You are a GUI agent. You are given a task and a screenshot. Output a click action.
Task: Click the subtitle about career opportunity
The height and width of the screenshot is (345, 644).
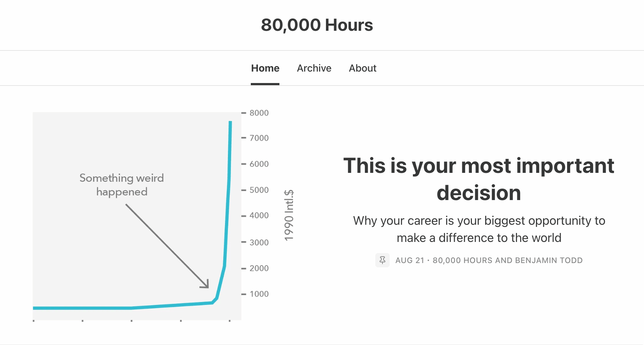point(479,229)
